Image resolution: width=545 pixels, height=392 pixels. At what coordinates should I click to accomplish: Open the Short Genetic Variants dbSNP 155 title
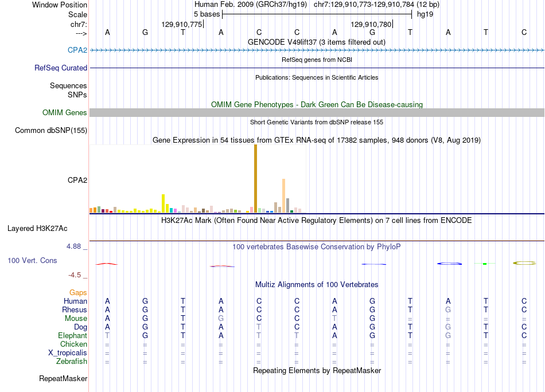[317, 122]
